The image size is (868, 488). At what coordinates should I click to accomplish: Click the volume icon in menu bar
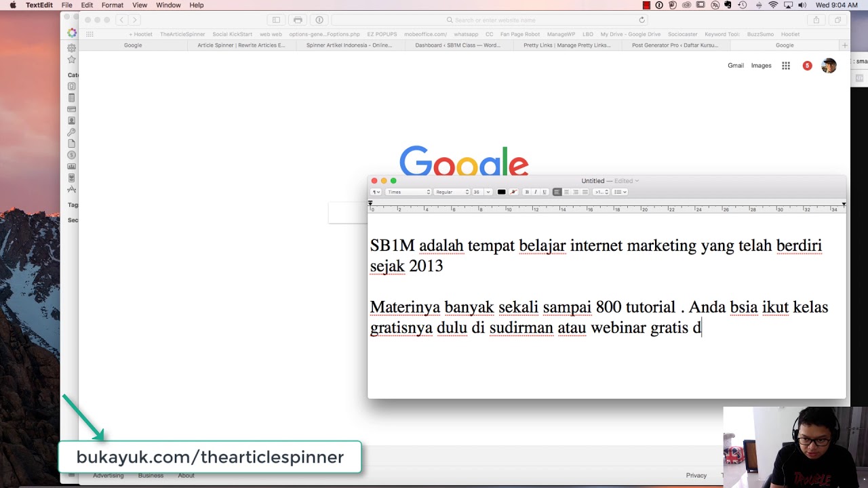point(803,5)
